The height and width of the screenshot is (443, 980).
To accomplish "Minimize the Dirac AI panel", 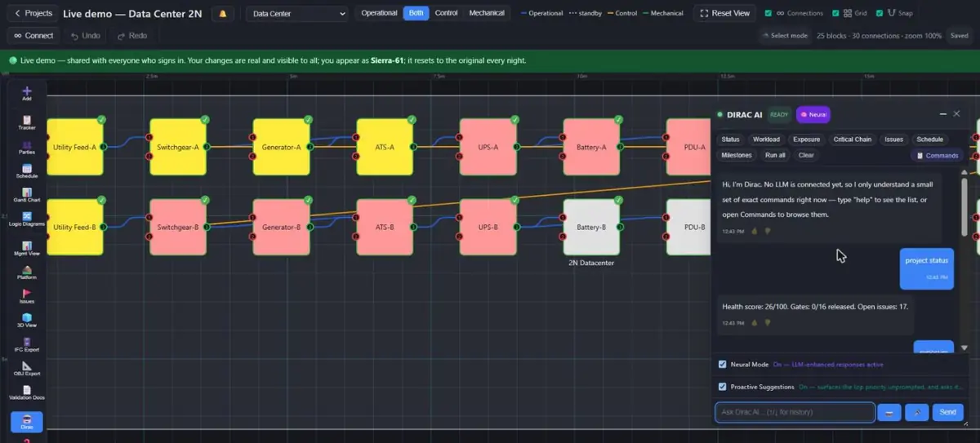I will 944,114.
